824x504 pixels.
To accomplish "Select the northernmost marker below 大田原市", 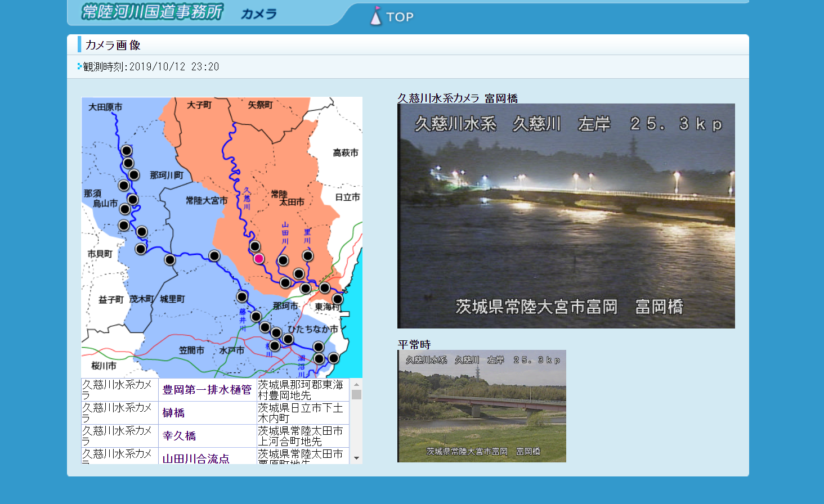I will coord(127,150).
